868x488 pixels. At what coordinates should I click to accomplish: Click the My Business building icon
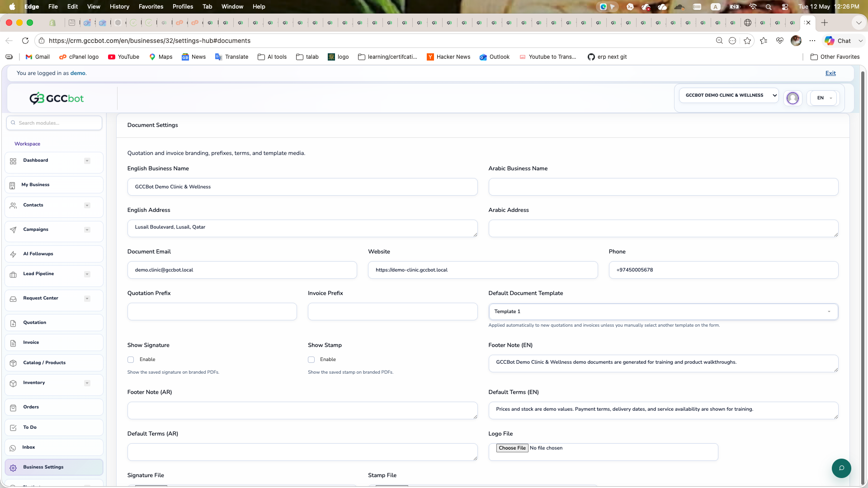(12, 185)
